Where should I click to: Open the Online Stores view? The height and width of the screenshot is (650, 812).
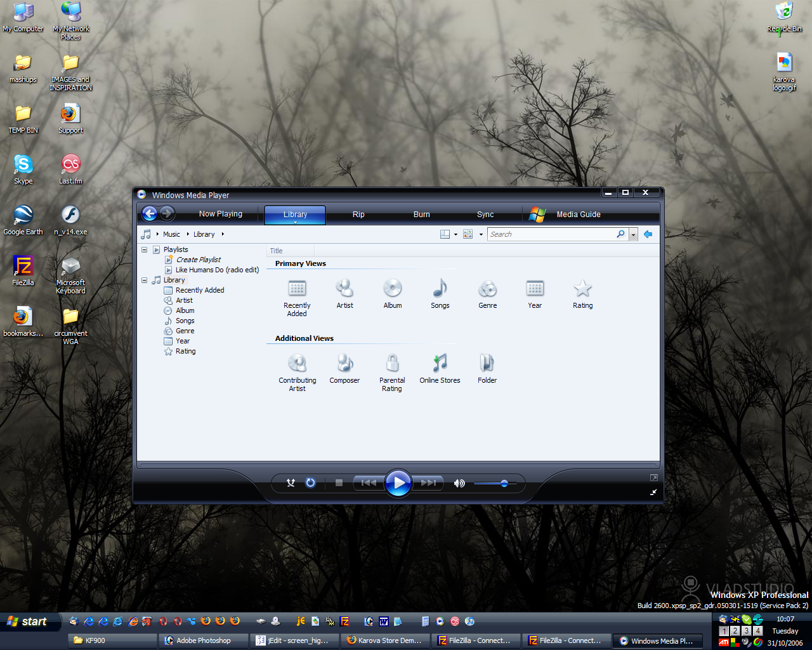coord(440,369)
